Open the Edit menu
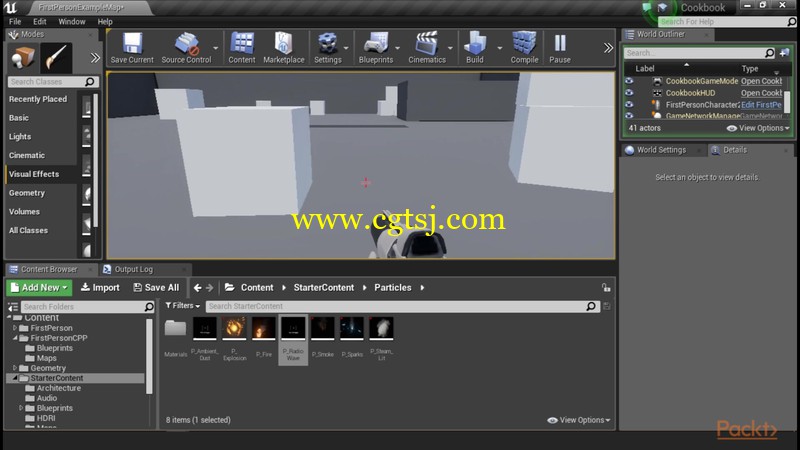Screen dimensions: 800x450 point(40,21)
